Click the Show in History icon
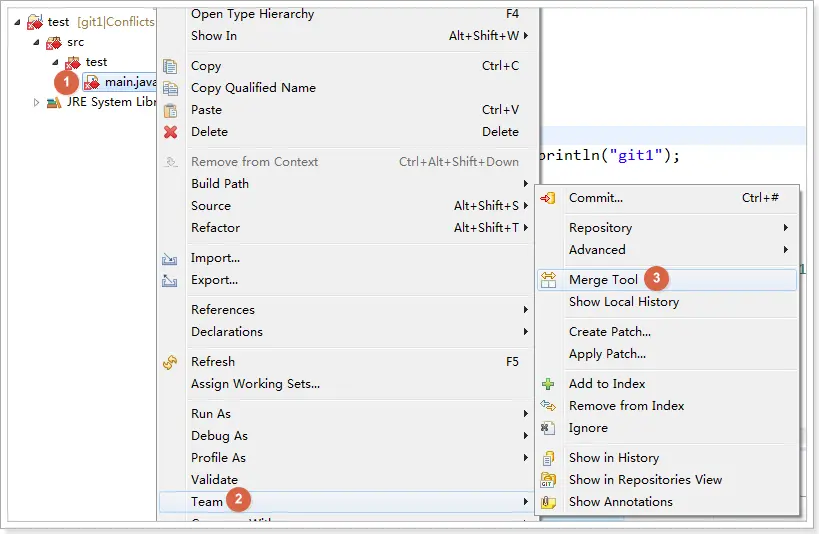 [x=548, y=458]
